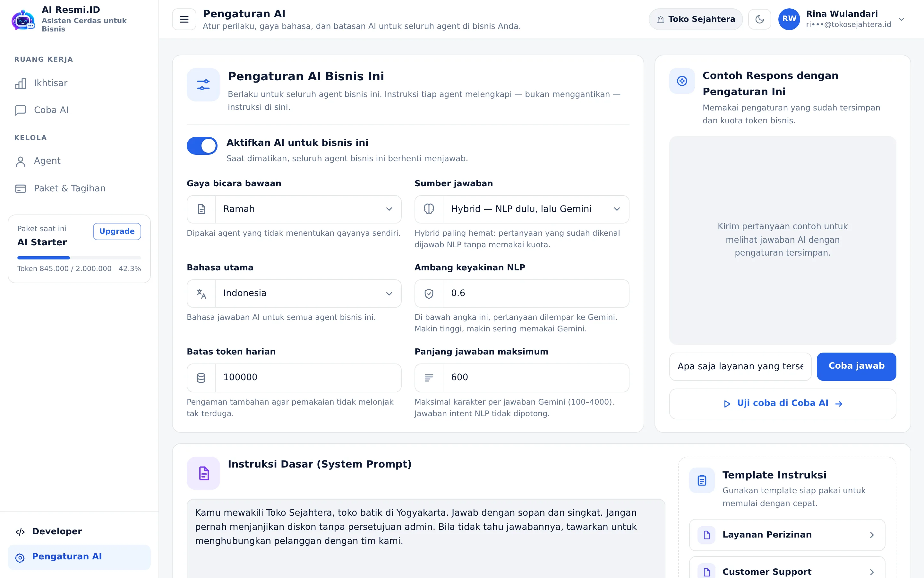Screen dimensions: 924x578
Task: Click the database icon in Batas token harian
Action: 201,378
